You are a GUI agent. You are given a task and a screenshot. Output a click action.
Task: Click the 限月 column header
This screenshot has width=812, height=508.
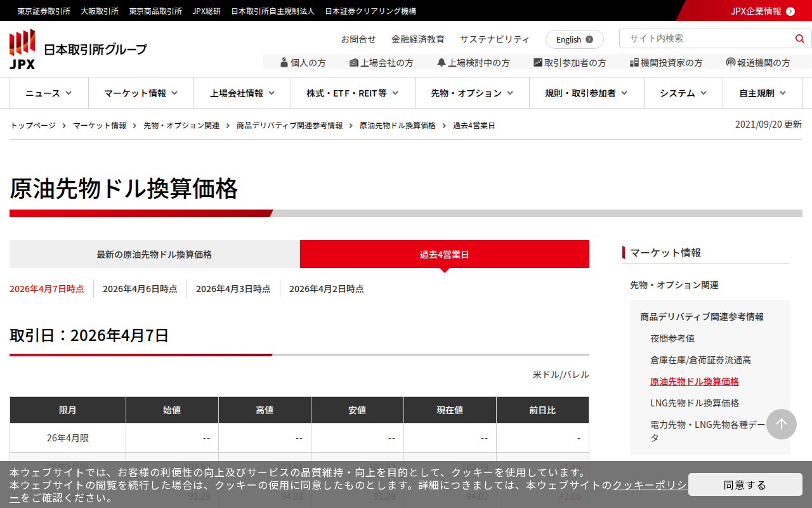click(68, 410)
